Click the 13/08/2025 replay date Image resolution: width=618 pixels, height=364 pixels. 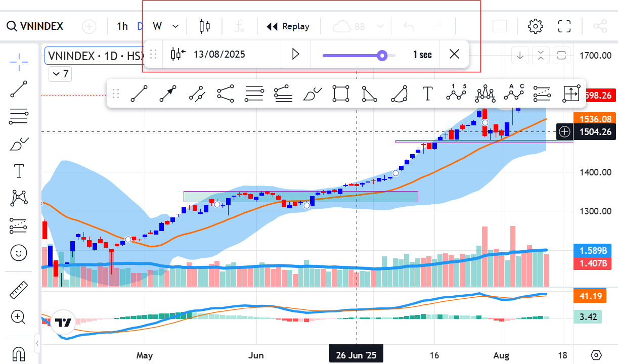(x=219, y=54)
